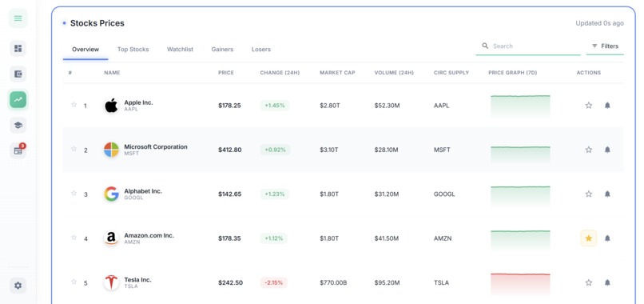
Task: Click the Stocks Prices heading
Action: click(97, 23)
